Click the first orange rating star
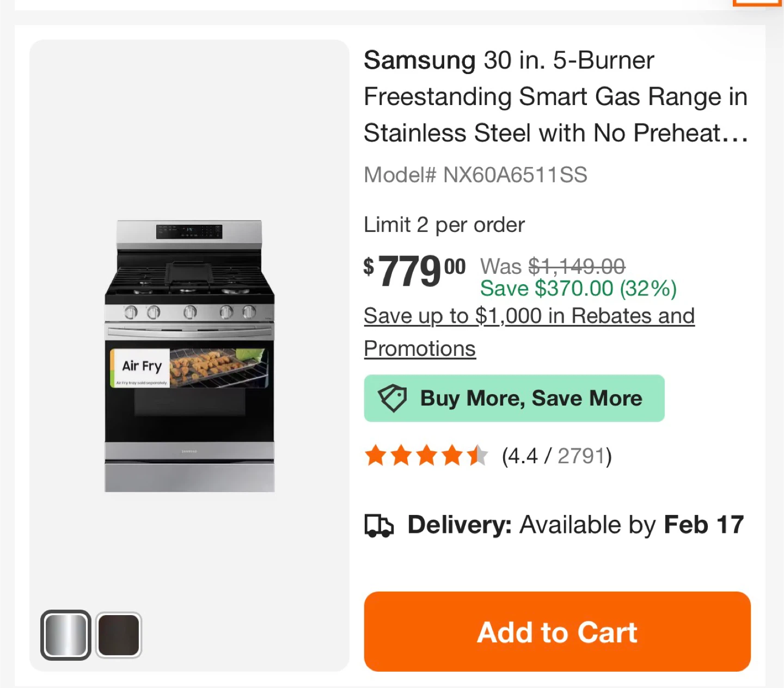 coord(376,456)
